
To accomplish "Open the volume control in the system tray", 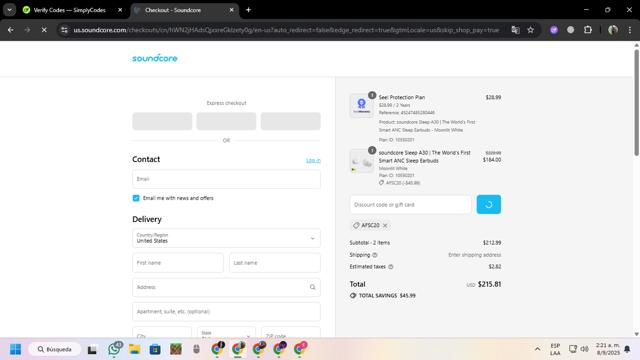I will pos(584,349).
